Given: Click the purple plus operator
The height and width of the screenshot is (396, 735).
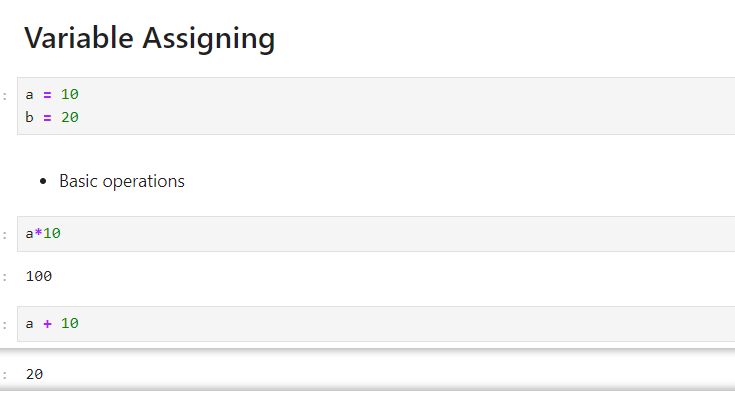Looking at the screenshot, I should coord(47,323).
